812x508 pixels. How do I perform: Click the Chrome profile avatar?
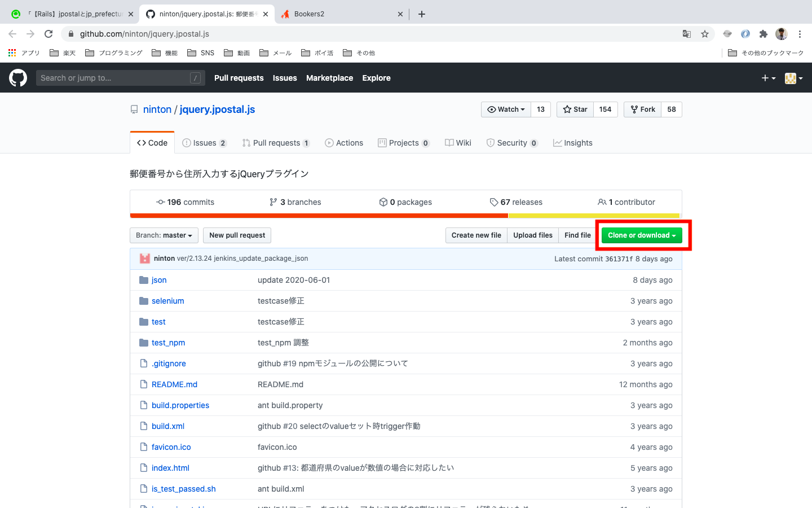point(782,34)
